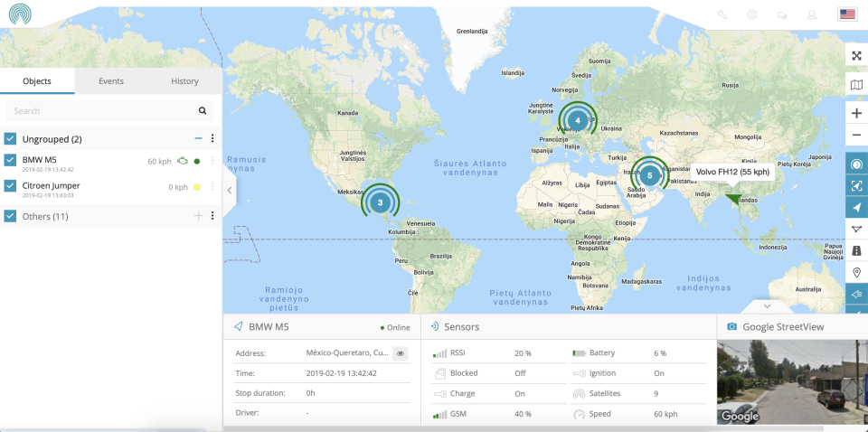Click the app logo at top left

click(x=20, y=14)
